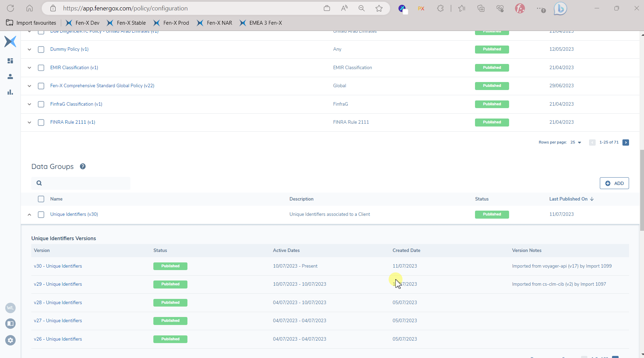The height and width of the screenshot is (358, 644).
Task: Click the Data Groups help question icon
Action: 83,166
